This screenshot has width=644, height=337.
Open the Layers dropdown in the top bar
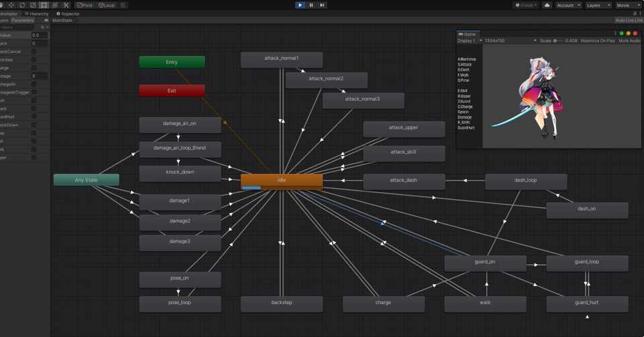pyautogui.click(x=598, y=5)
